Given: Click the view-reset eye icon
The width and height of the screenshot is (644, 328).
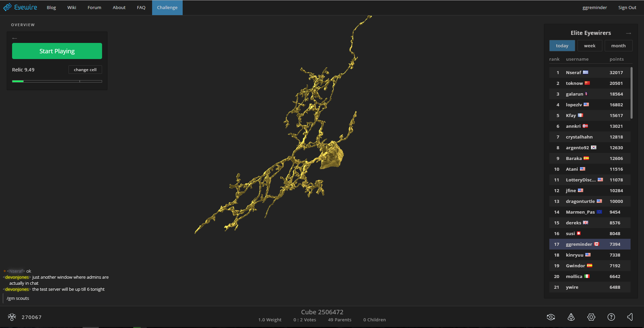Looking at the screenshot, I should click(x=551, y=317).
